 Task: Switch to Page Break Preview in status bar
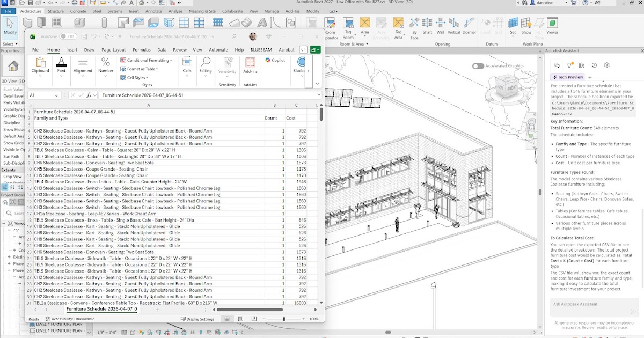(x=253, y=319)
